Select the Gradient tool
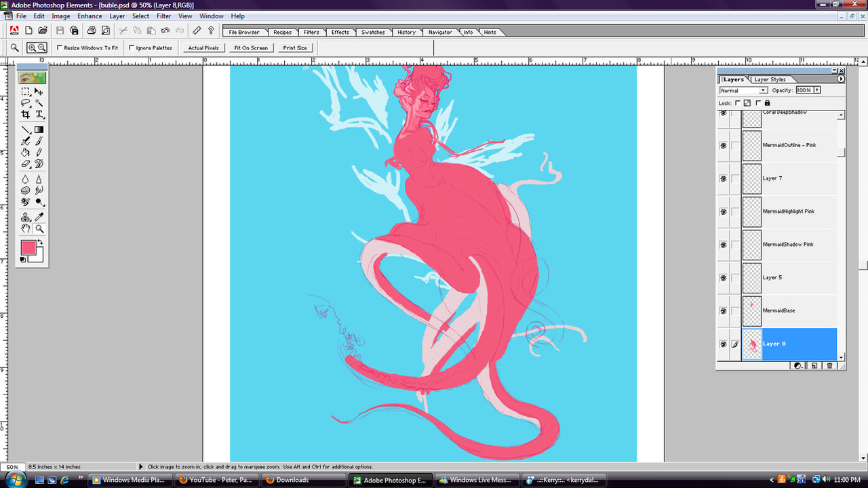 point(39,129)
